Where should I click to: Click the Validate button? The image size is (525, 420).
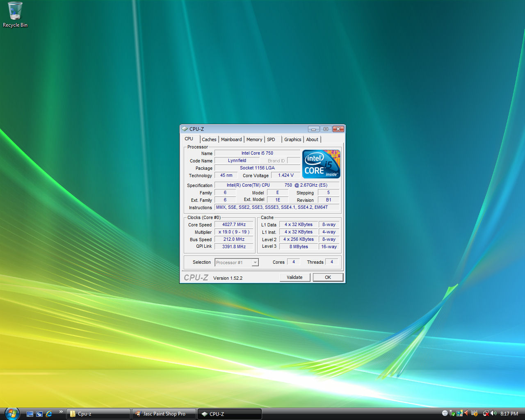tap(295, 277)
